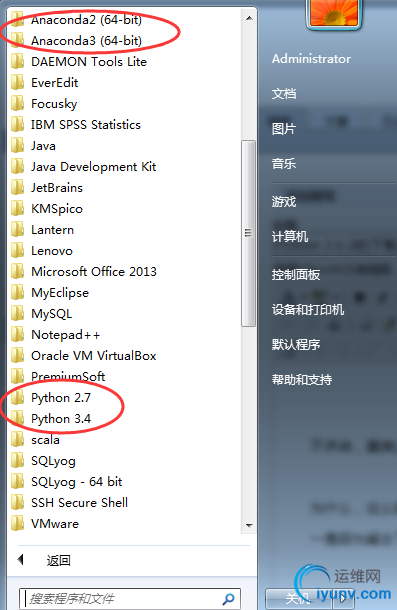Open 默认程序 (Default Programs)

296,344
